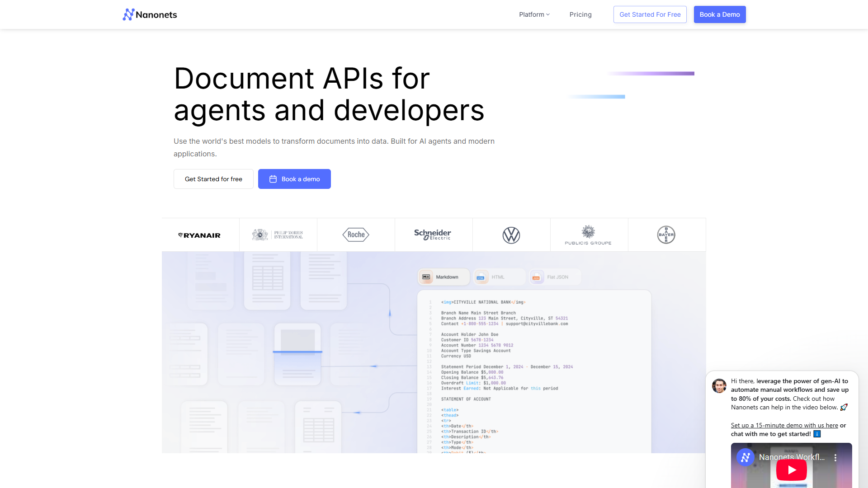Click the Flat JSON file icon
Screen dimensions: 868x488
pos(537,277)
